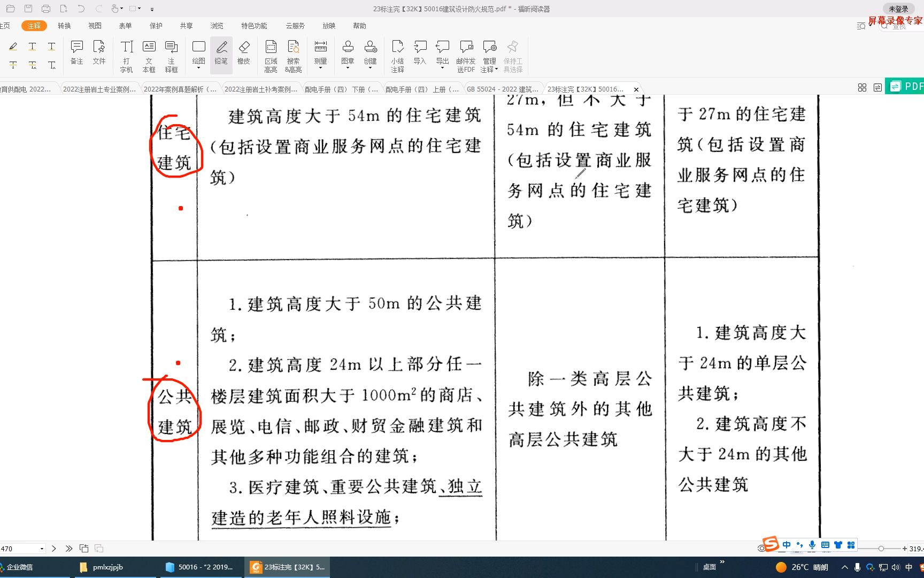This screenshot has width=924, height=578.
Task: Expand the 创建 create stamp dropdown
Action: 370,68
